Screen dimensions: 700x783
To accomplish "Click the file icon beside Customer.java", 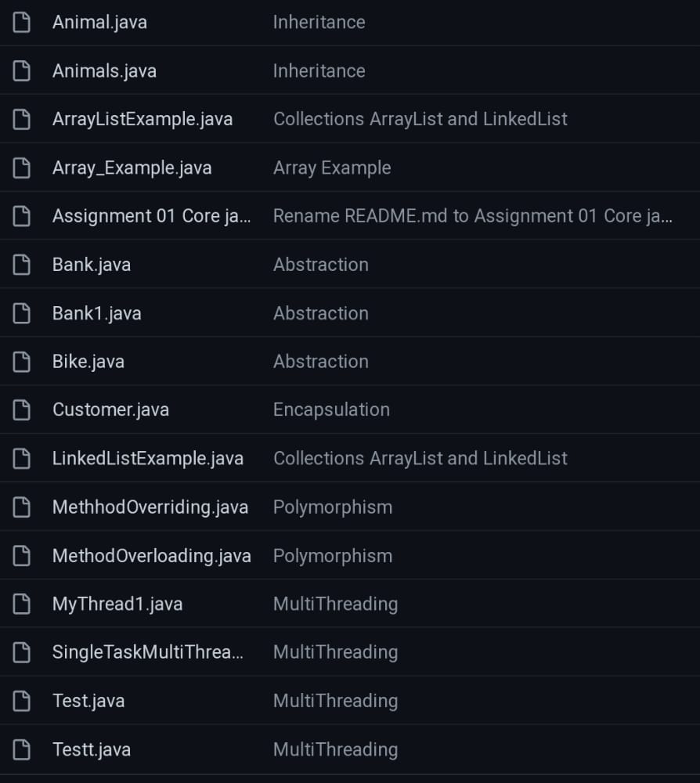I will point(21,410).
